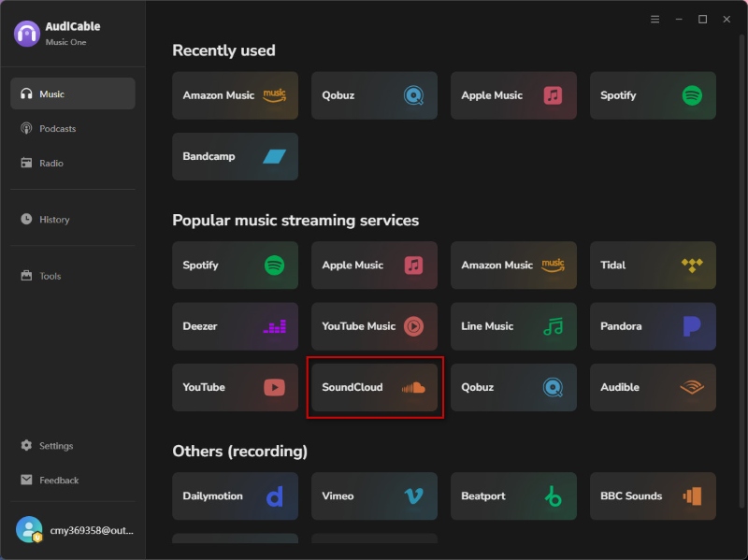
Task: Click the Feedback envelope icon
Action: (x=26, y=480)
